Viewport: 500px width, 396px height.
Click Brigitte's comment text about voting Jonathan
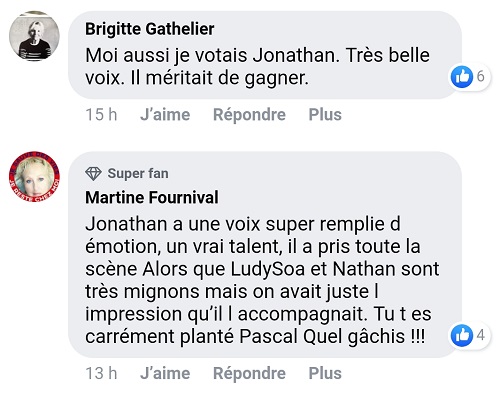tap(257, 67)
